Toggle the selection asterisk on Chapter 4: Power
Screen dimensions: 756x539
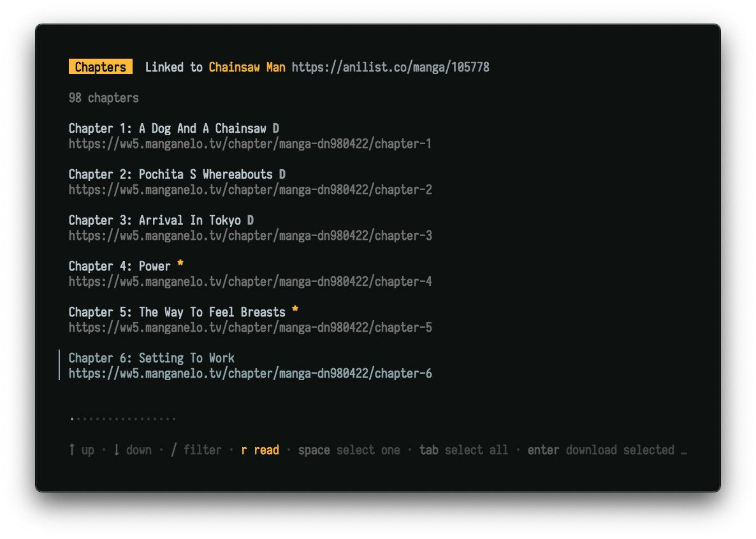coord(180,265)
